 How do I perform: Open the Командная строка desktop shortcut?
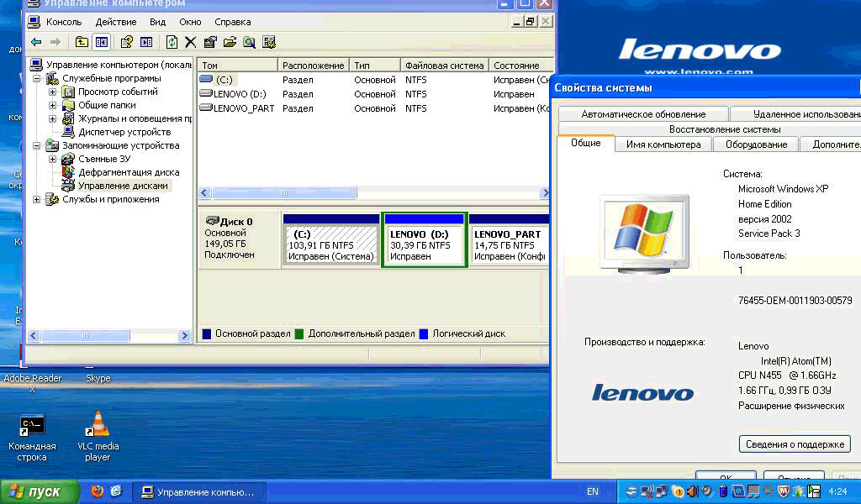coord(32,438)
